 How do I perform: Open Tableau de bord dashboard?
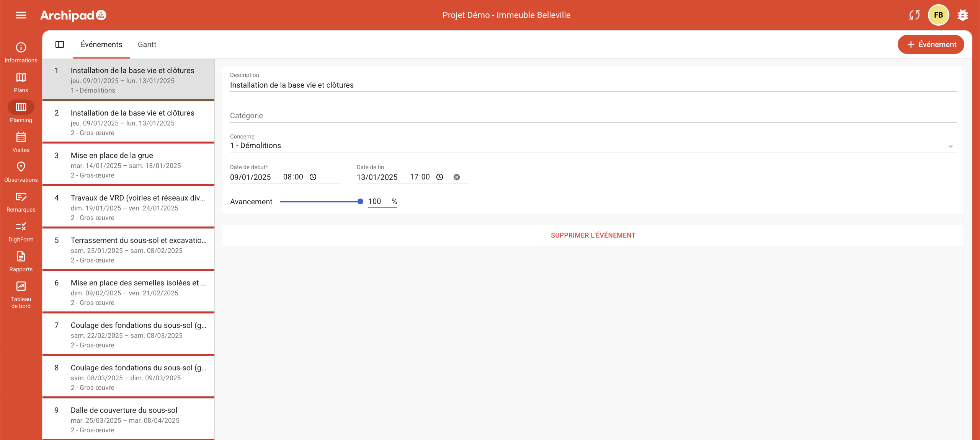pos(21,295)
